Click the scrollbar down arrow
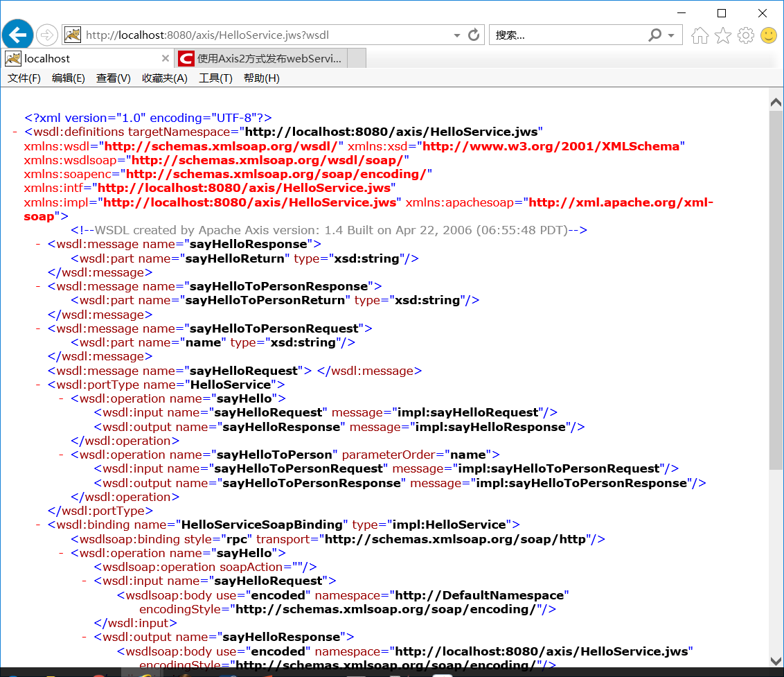This screenshot has width=784, height=677. pos(776,660)
